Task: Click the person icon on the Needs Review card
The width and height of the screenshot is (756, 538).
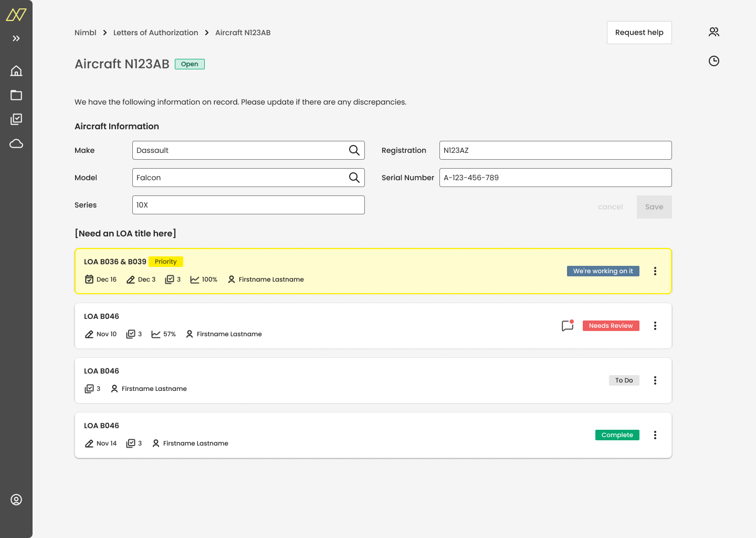Action: tap(190, 334)
